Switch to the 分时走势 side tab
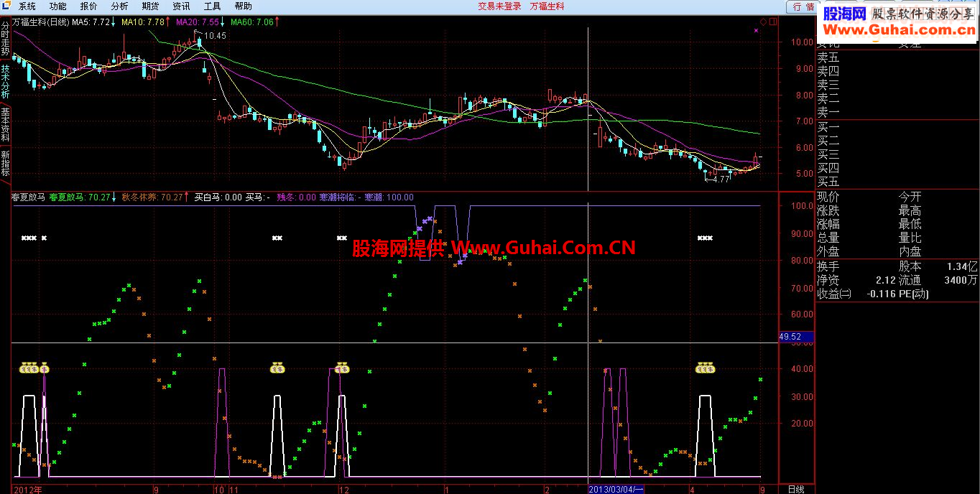Image resolution: width=980 pixels, height=494 pixels. pos(5,38)
